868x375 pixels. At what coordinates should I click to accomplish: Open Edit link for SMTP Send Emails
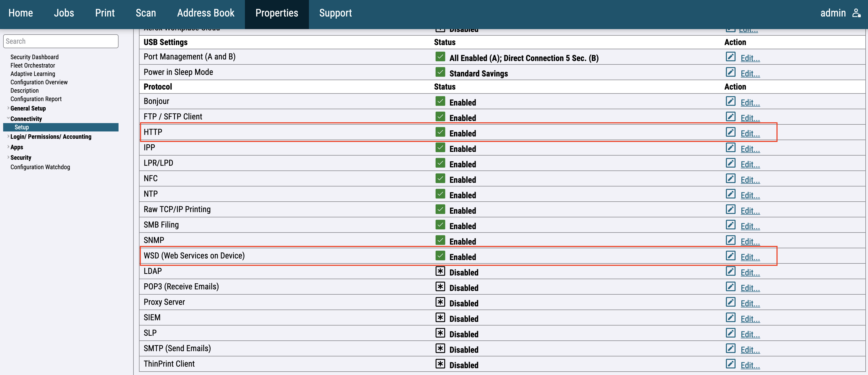(x=750, y=350)
